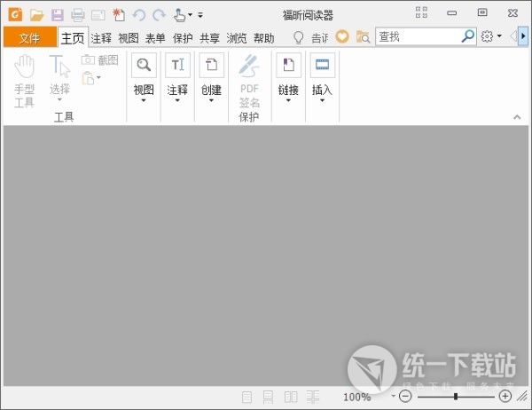Switch to continuous page view
This screenshot has width=532, height=410.
269,397
